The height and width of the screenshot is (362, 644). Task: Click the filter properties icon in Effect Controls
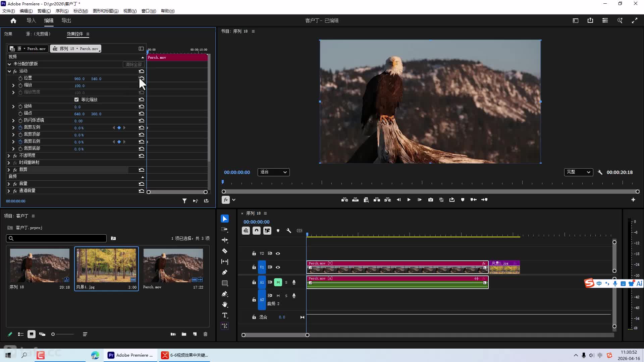(184, 201)
